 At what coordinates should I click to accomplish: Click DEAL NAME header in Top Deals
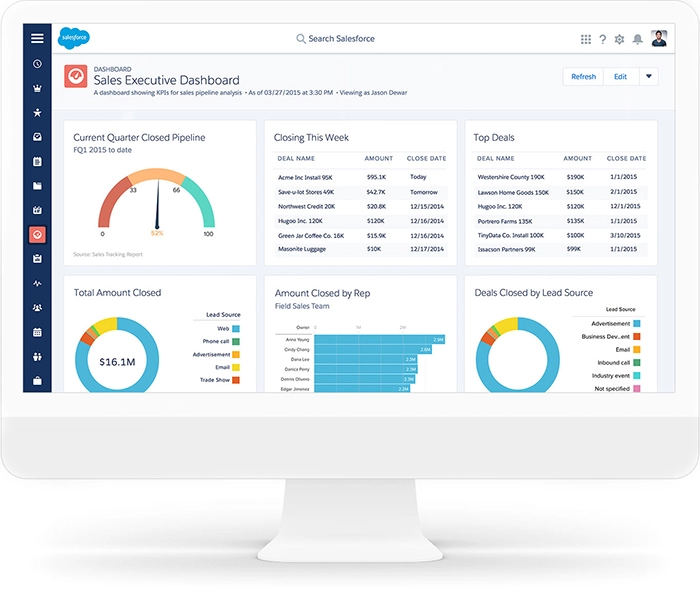(496, 158)
